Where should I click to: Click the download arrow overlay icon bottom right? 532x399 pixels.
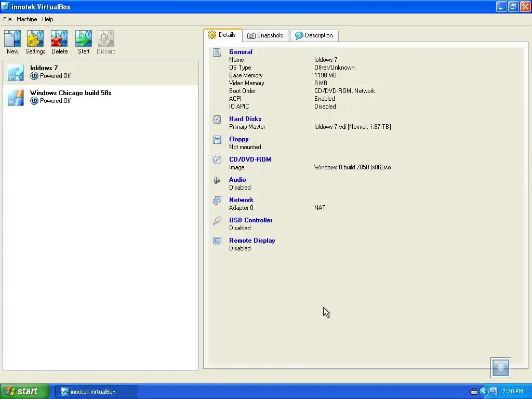click(500, 367)
